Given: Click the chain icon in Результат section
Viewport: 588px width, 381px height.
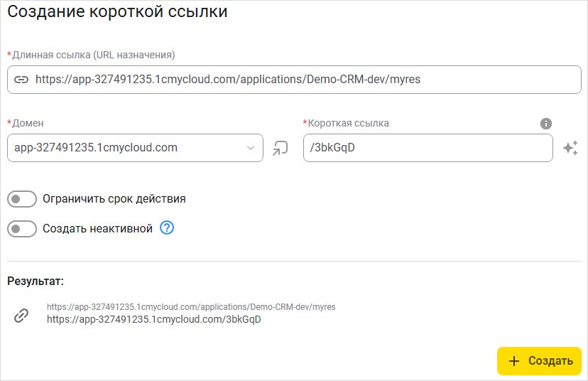Looking at the screenshot, I should pos(21,316).
